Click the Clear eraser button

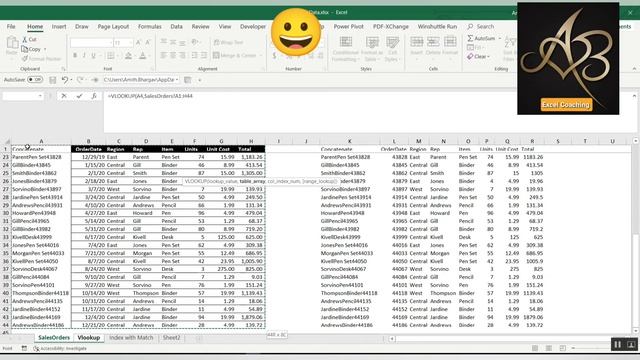477,56
